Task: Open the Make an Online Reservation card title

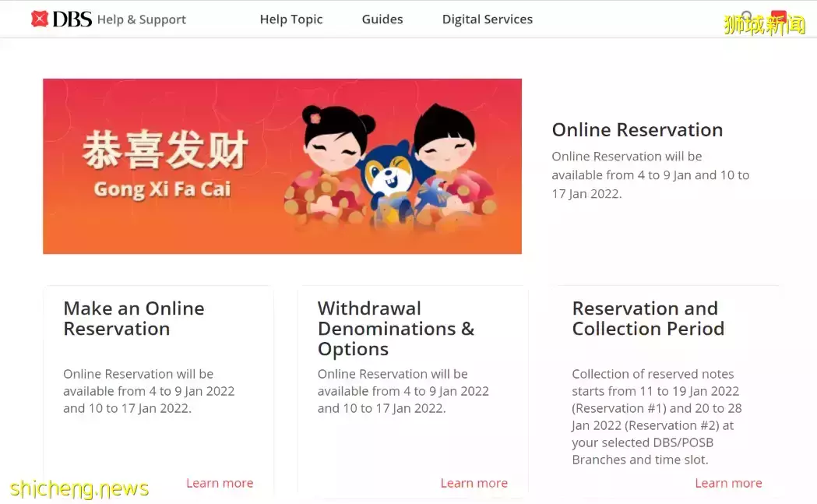Action: (134, 319)
